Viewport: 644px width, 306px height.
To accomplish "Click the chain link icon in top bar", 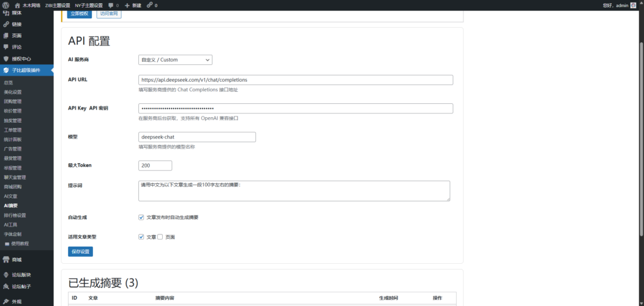I will (149, 5).
